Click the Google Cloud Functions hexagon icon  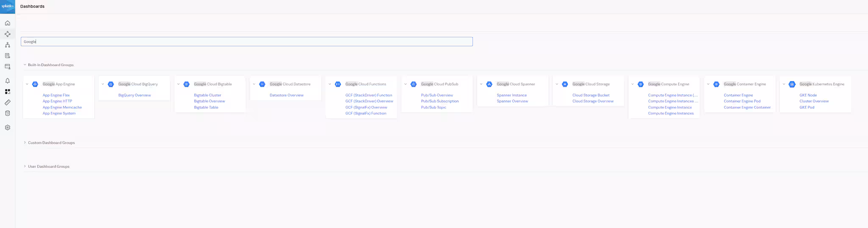[338, 84]
